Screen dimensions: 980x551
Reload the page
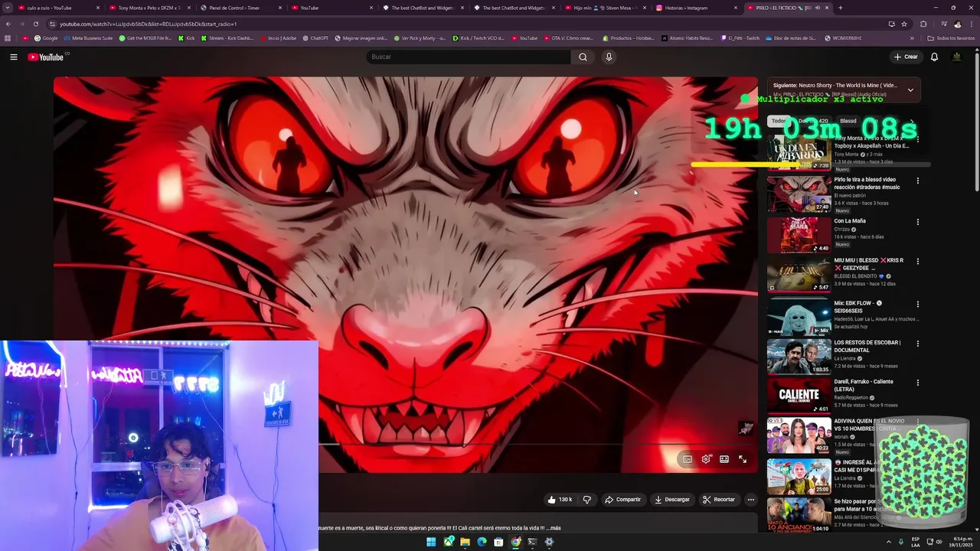tap(35, 24)
